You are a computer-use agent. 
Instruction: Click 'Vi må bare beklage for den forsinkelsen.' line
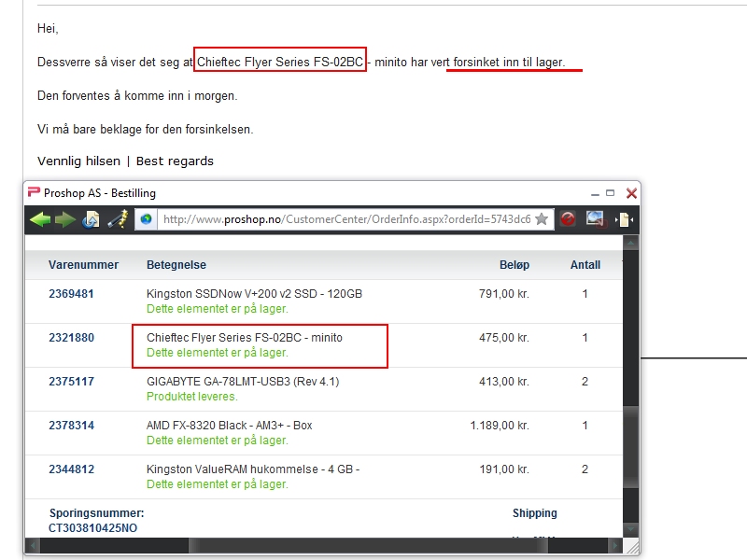(146, 129)
